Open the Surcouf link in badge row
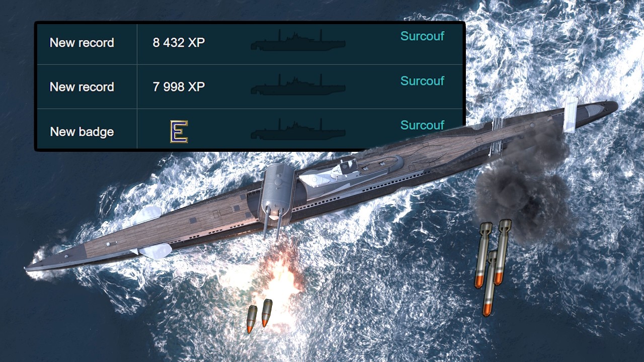This screenshot has height=362, width=644. coord(422,125)
